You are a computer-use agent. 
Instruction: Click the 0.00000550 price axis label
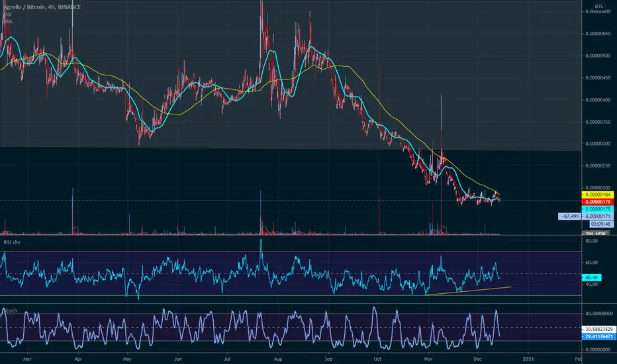598,34
